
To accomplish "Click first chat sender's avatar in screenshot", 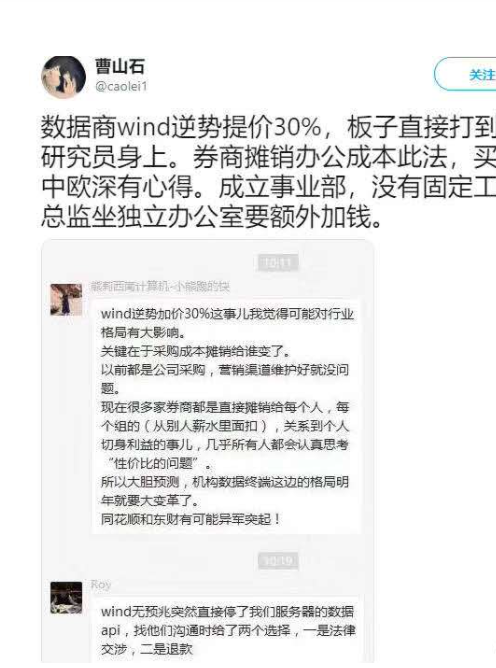I will tap(66, 299).
